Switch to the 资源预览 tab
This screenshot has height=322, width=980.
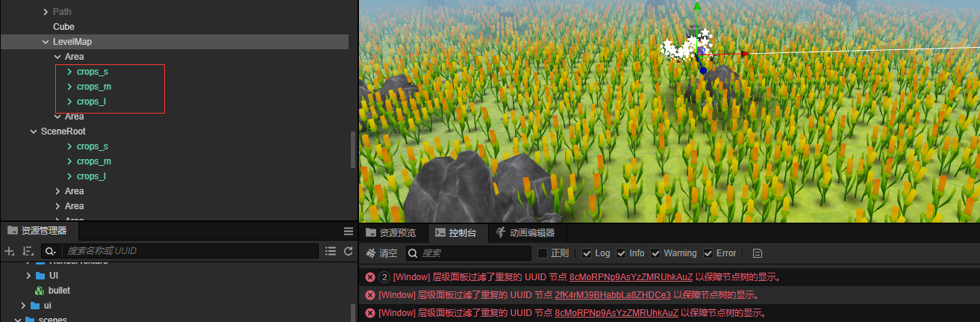[x=393, y=232]
